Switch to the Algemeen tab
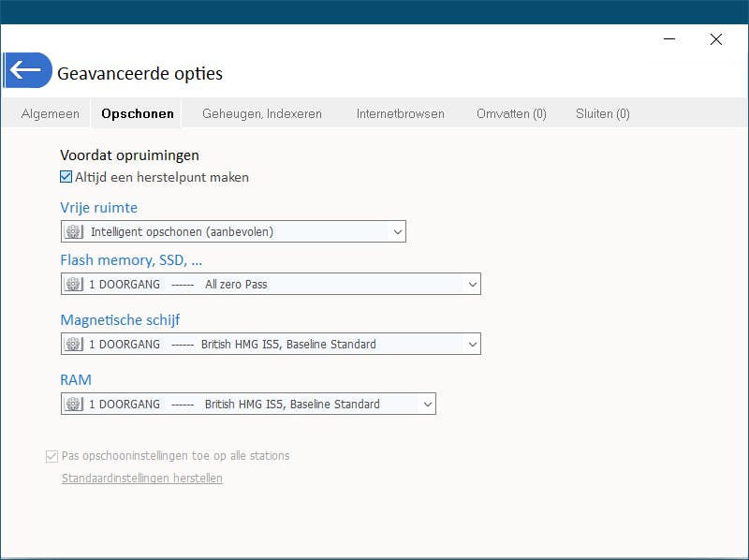 point(51,113)
